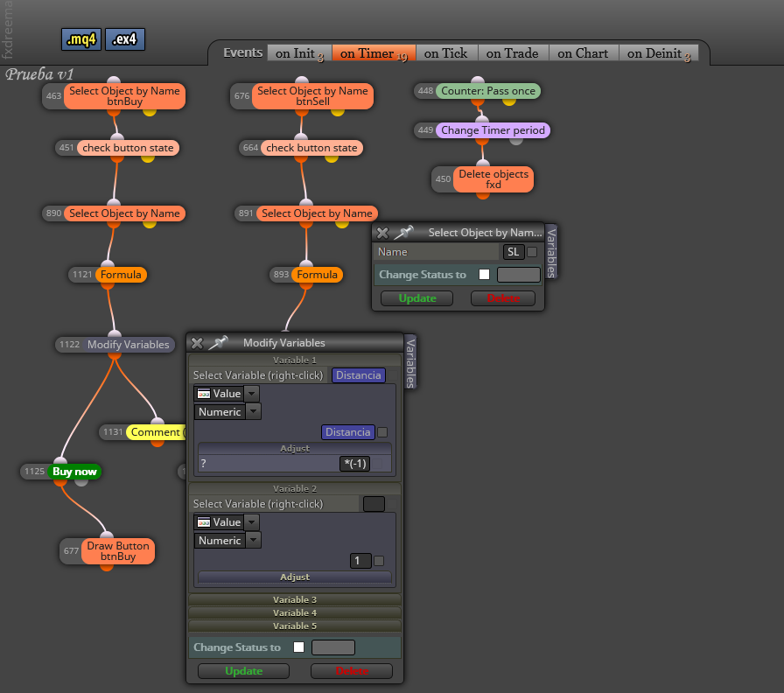Expand the Variable 1 section header
The width and height of the screenshot is (784, 693).
(295, 360)
